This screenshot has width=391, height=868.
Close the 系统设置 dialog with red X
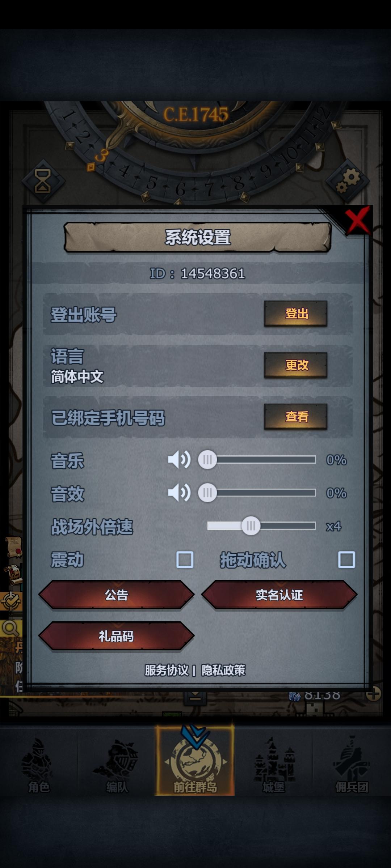click(358, 220)
